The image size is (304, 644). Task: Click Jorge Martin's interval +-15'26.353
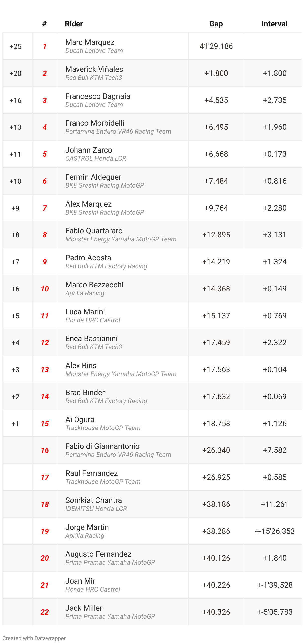275,531
